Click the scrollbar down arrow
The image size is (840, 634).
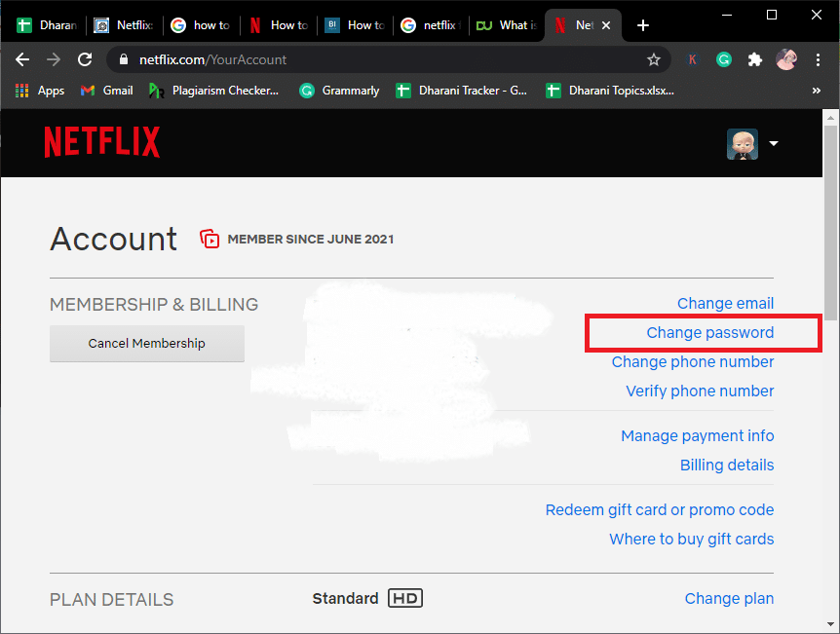click(x=831, y=624)
